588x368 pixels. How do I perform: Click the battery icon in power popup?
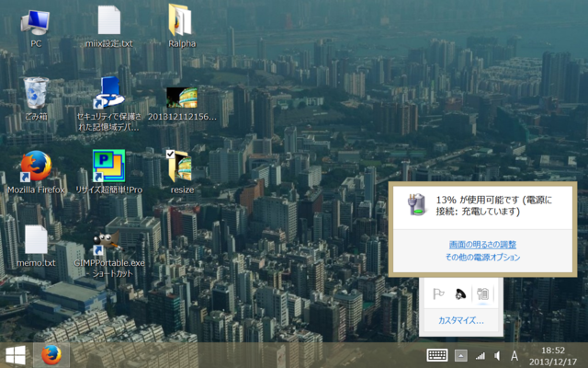point(417,204)
